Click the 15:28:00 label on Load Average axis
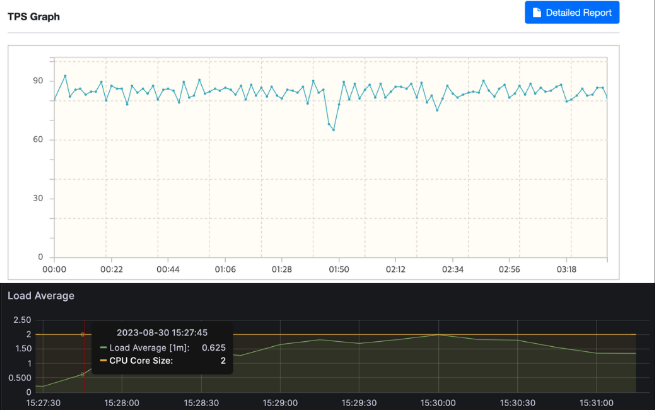This screenshot has width=655, height=410. [122, 403]
